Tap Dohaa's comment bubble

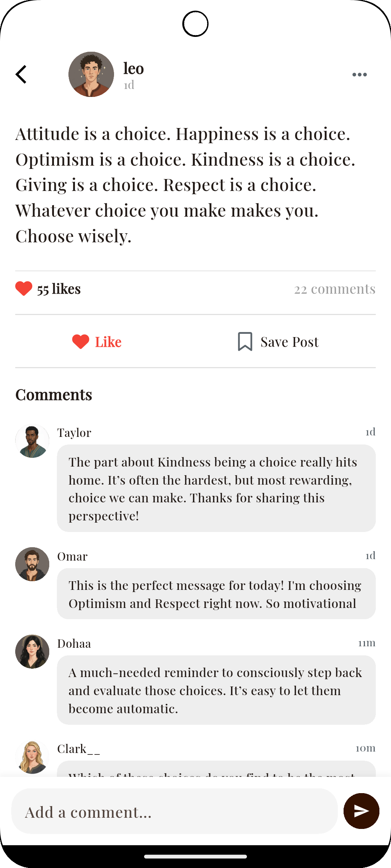216,690
